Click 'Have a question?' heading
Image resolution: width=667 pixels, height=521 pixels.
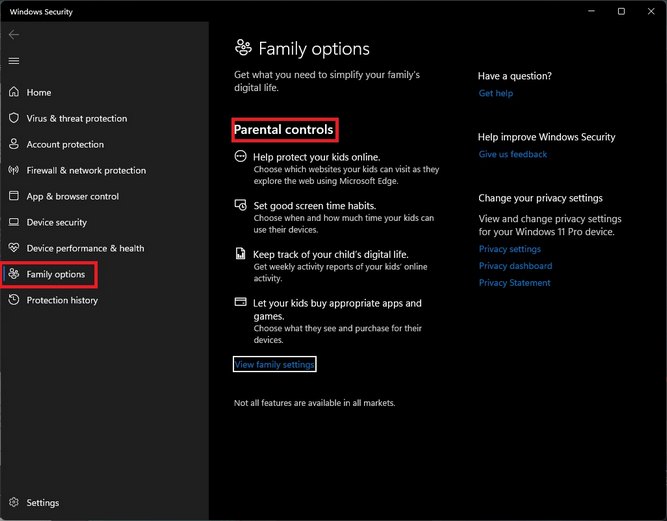(x=515, y=76)
